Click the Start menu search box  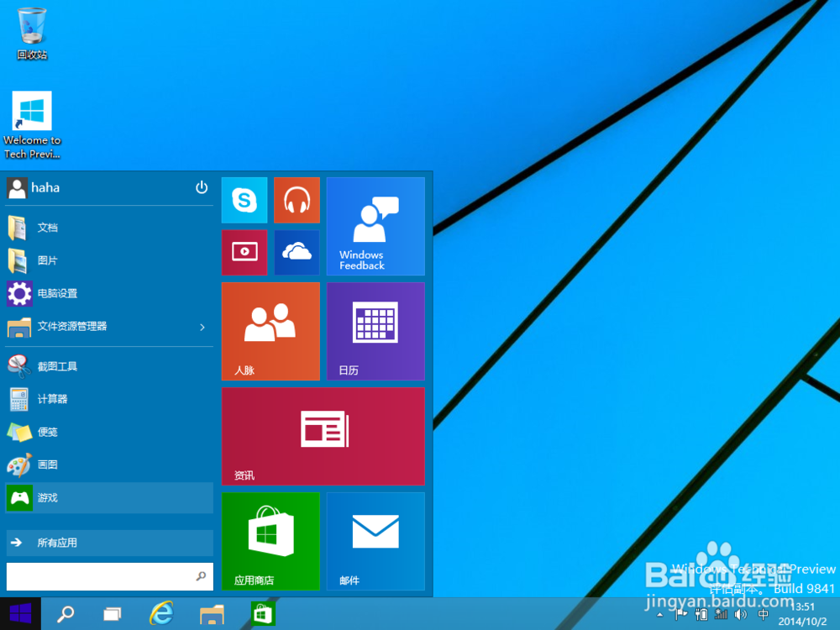pyautogui.click(x=101, y=577)
